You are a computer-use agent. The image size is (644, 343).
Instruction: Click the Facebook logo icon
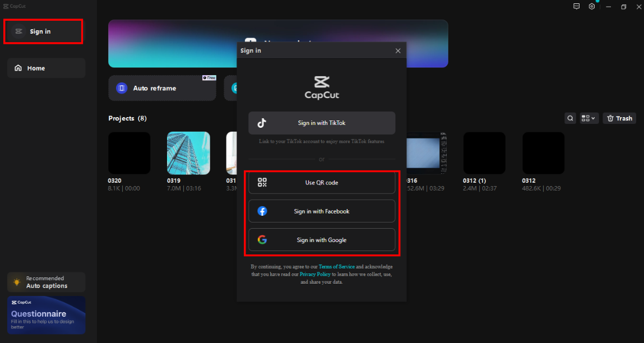[262, 211]
